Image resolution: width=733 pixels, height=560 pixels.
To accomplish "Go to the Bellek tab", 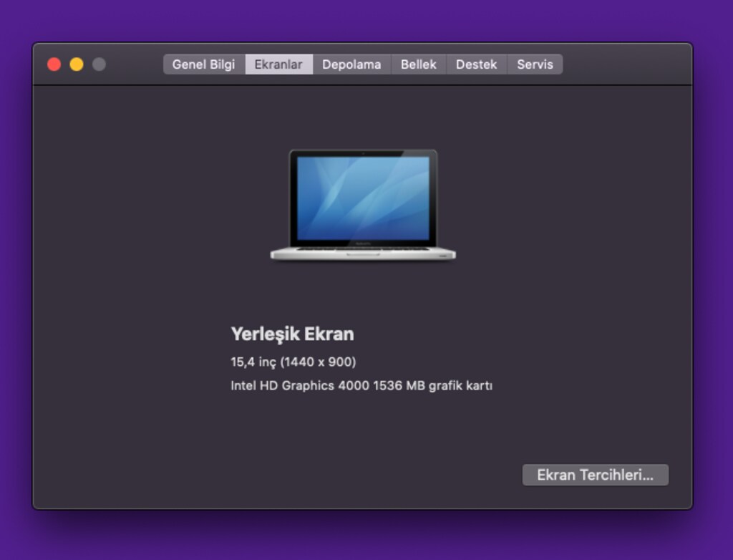I will [418, 64].
